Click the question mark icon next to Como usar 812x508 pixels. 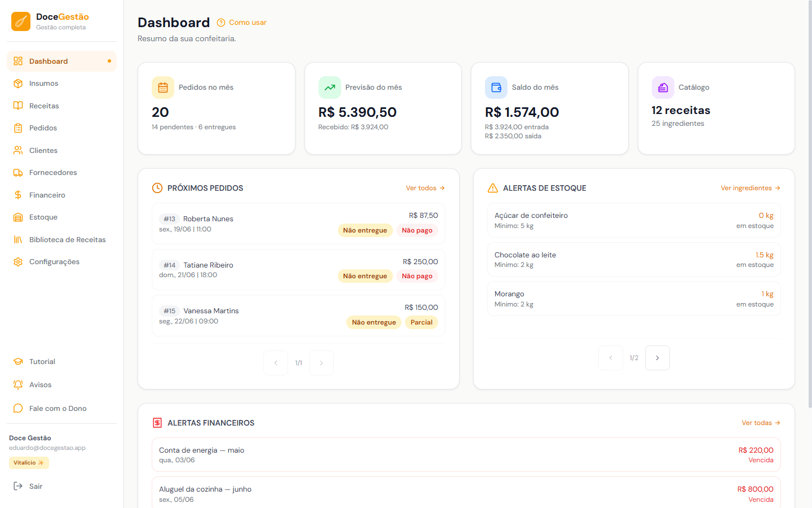point(221,23)
